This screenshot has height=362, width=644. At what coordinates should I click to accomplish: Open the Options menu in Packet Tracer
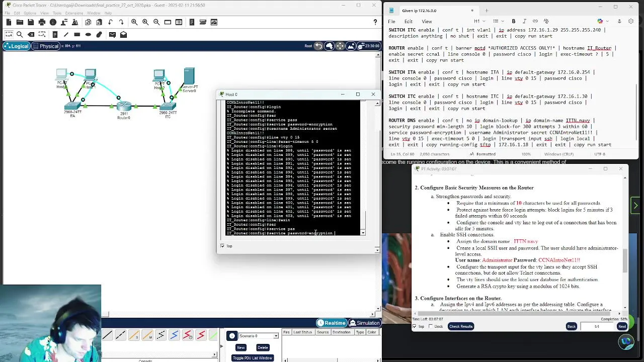(30, 13)
